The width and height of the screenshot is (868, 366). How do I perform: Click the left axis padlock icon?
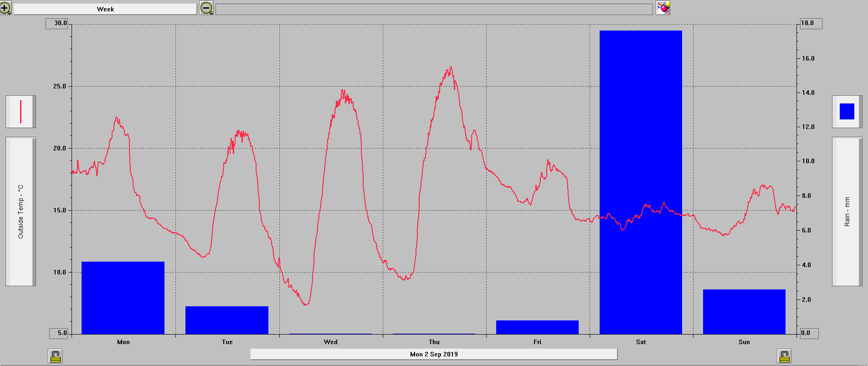click(55, 356)
